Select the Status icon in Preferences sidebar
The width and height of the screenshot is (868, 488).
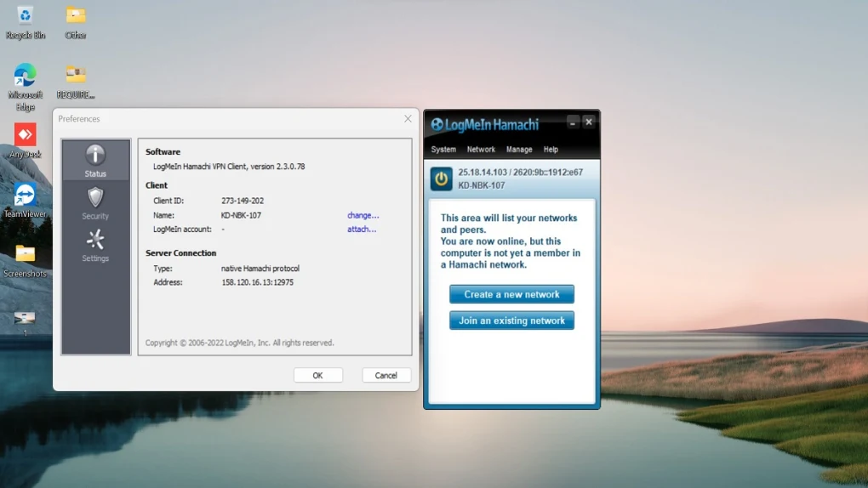(95, 156)
